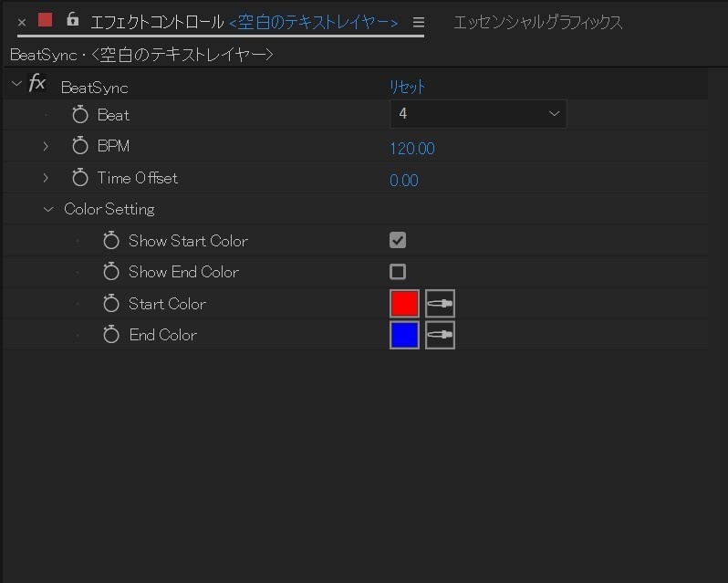Open the red Start Color swatch
Screen dimensions: 728x583
[404, 304]
